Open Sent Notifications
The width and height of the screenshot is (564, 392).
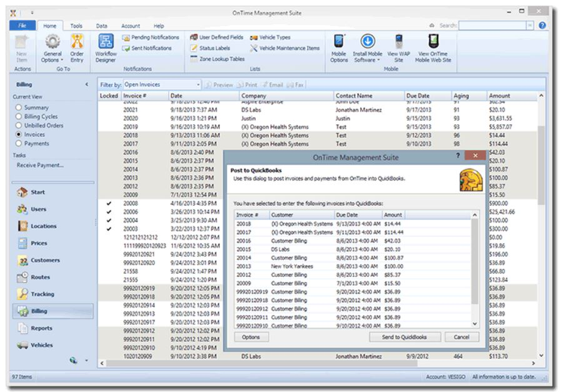pos(147,48)
